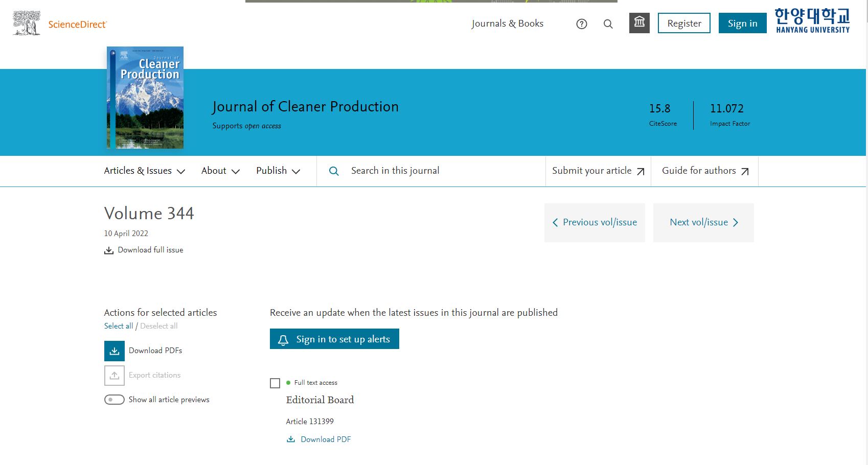Click the Hanyang University logo
The image size is (868, 465).
coord(812,21)
